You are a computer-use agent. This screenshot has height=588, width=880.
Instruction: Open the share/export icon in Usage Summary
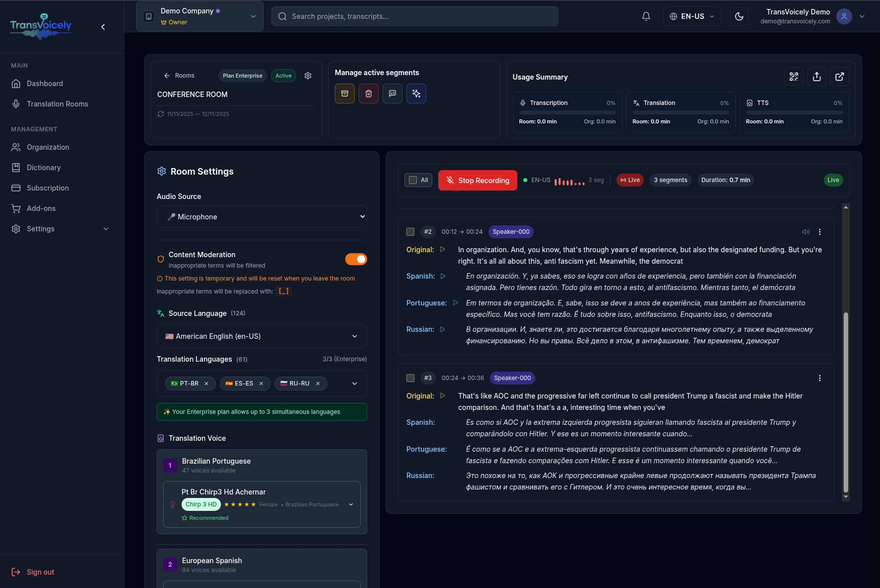(x=817, y=77)
